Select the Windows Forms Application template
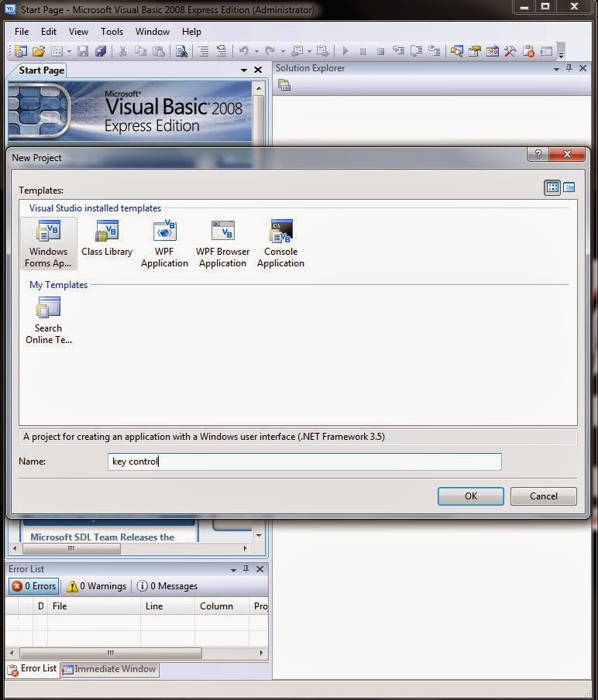 point(48,244)
